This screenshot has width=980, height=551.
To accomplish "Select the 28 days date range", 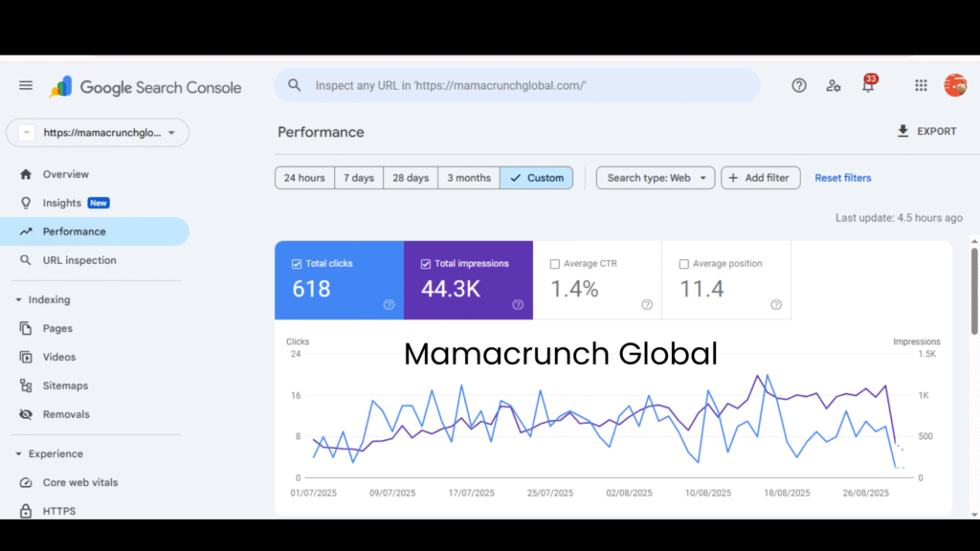I will 411,178.
